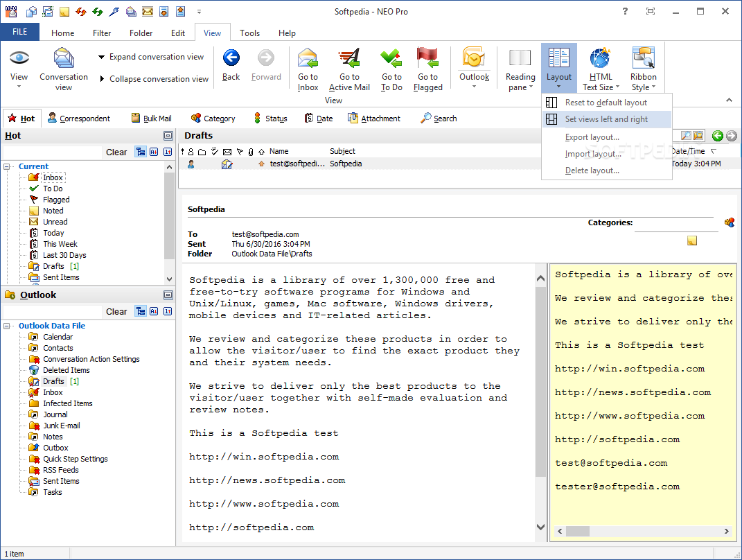Switch to the Correspondent tab

(x=79, y=119)
